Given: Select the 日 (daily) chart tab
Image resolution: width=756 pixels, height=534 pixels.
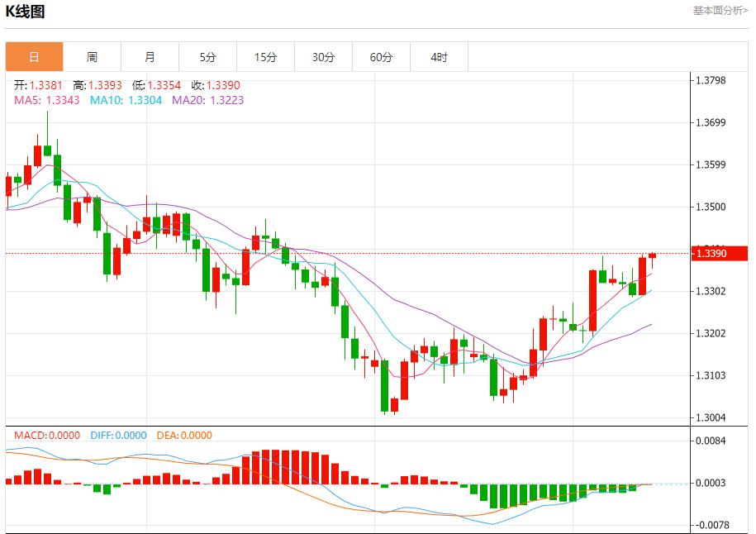Looking at the screenshot, I should 34,57.
